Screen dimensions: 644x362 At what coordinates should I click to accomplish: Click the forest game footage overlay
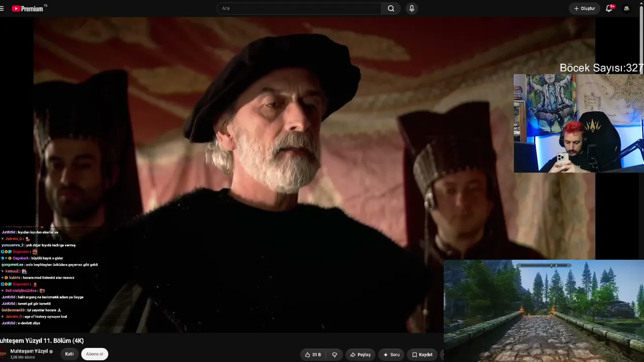544,311
